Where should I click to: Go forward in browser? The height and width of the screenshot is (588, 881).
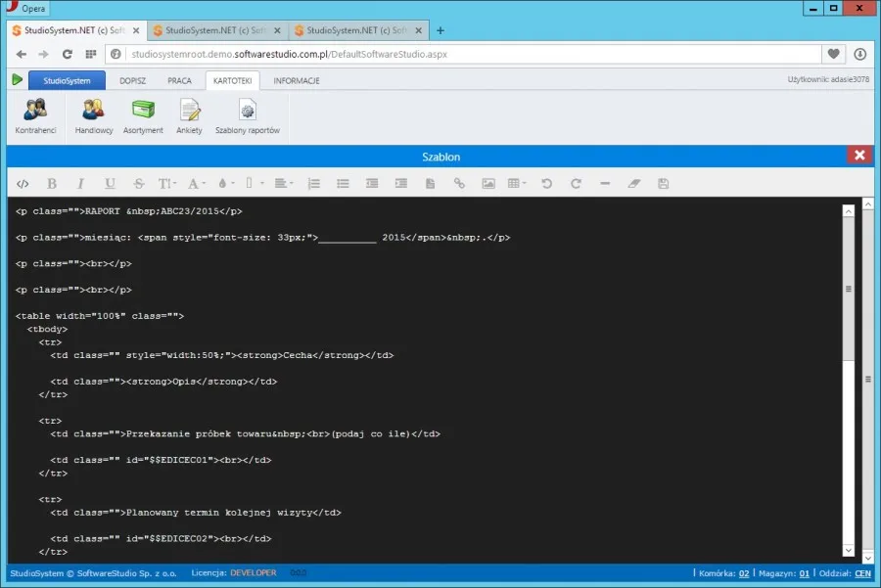[x=43, y=54]
